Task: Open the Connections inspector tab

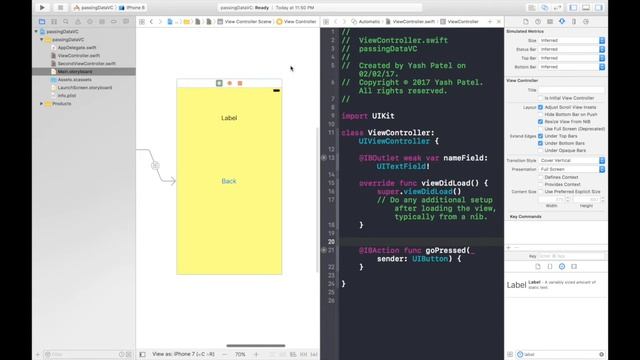Action: [x=586, y=22]
